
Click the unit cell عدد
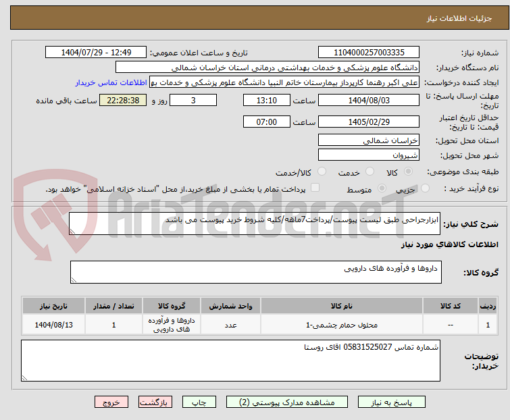[230, 325]
